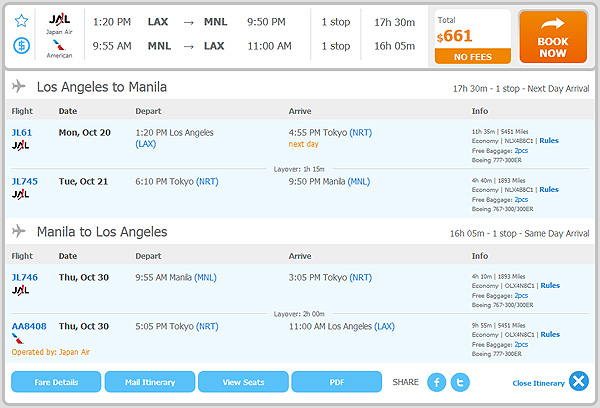Click the 'Los Angeles to Manila' heading
This screenshot has width=600, height=408.
pos(102,87)
